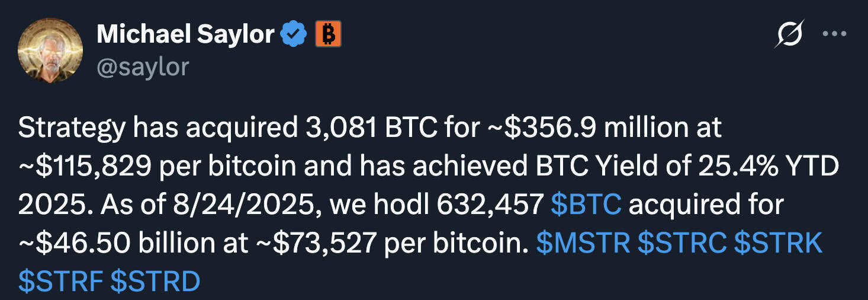Click the blue verified checkmark badge

tap(293, 35)
